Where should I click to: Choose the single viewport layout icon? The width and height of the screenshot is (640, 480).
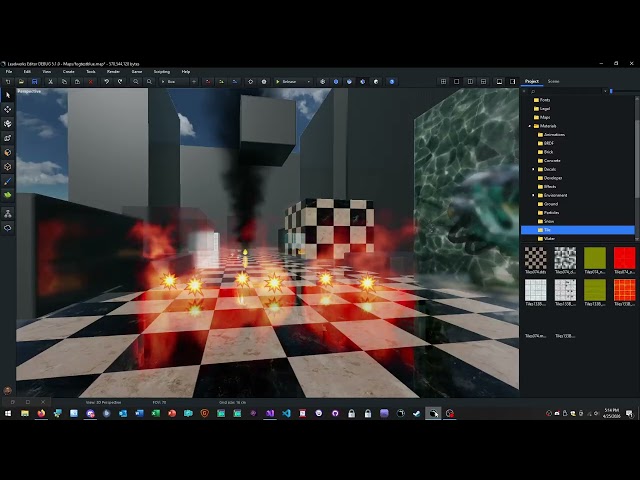pos(457,82)
